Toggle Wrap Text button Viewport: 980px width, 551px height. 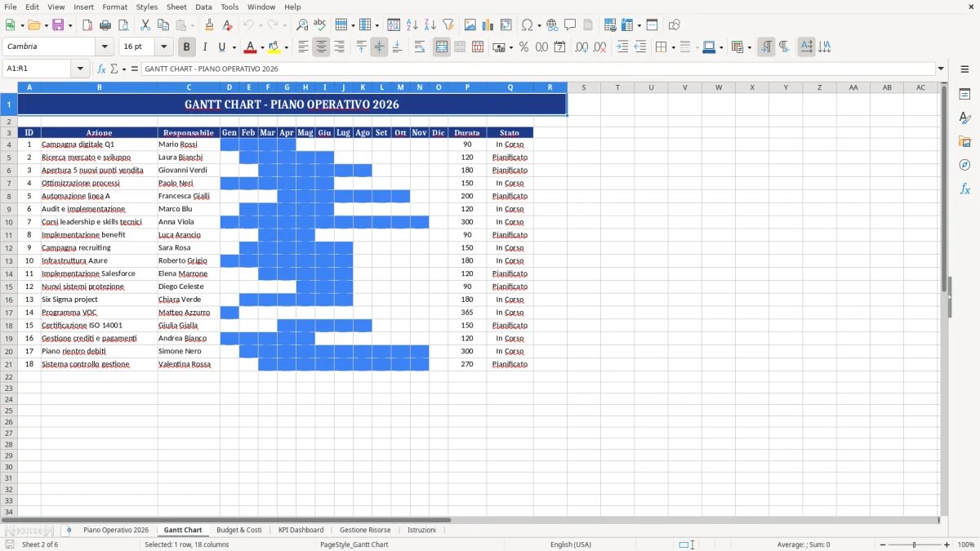420,47
